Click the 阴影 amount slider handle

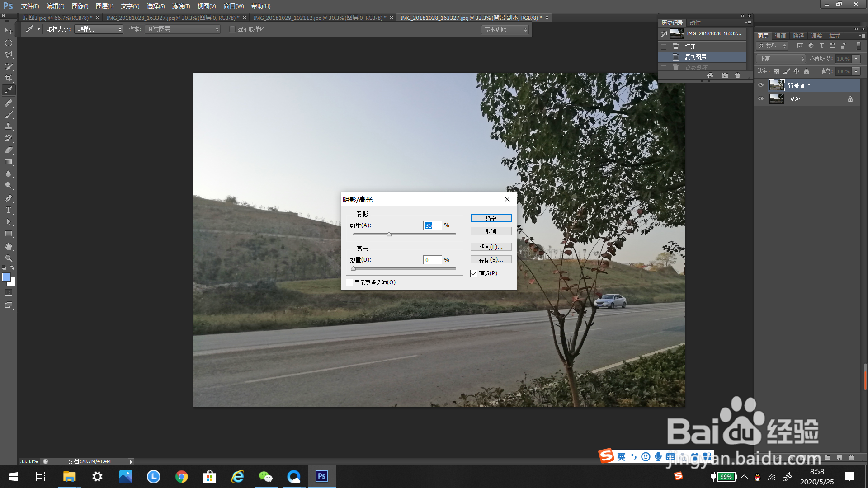click(x=389, y=234)
